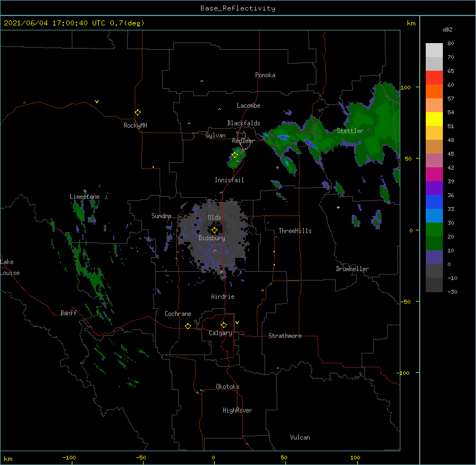This screenshot has height=465, width=476.
Task: Click the Blackfalds label
Action: click(244, 123)
